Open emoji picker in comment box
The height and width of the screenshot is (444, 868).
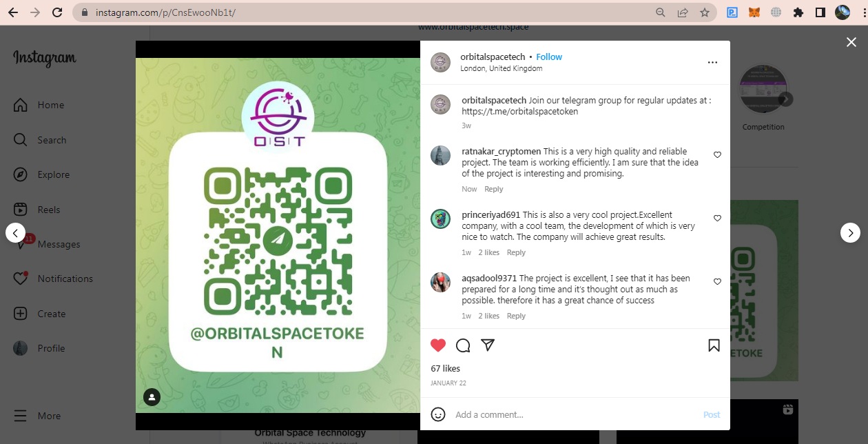[438, 414]
